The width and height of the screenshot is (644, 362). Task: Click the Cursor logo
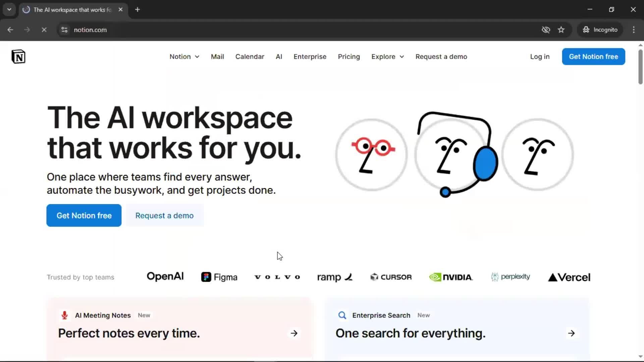391,277
